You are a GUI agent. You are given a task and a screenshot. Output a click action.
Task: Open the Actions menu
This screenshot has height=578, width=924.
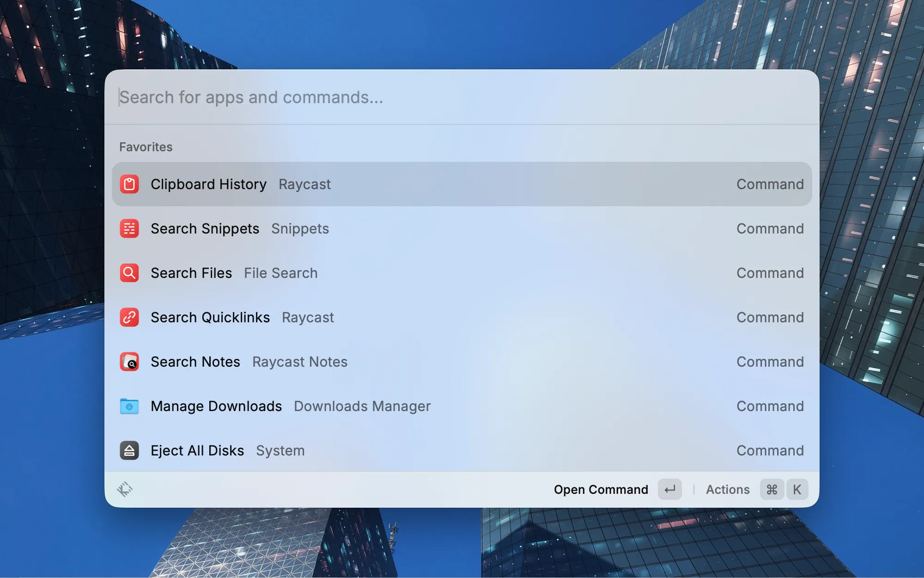tap(728, 489)
